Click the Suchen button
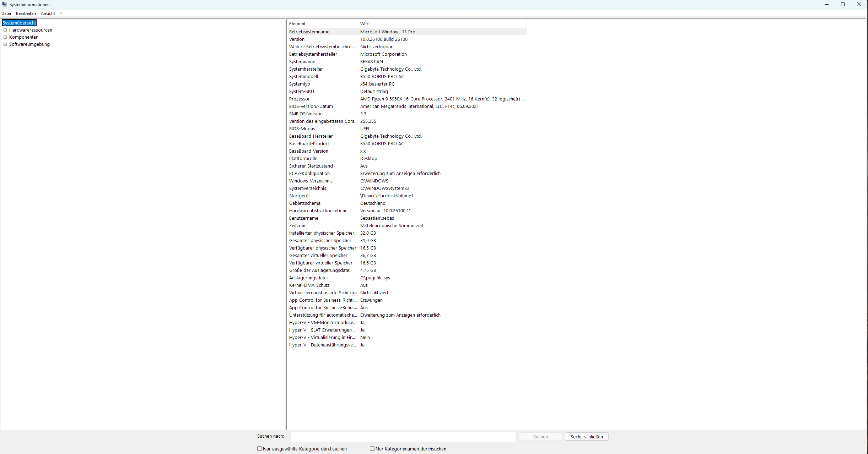 point(540,437)
